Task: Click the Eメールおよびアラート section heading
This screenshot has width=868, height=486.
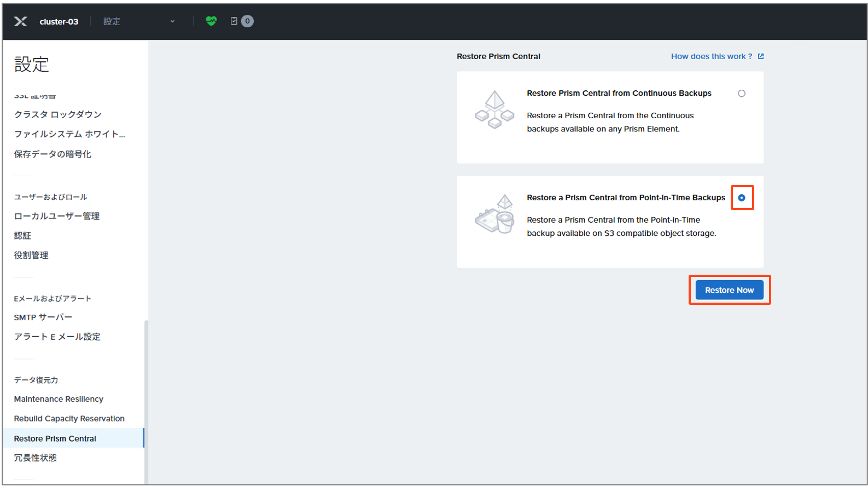Action: click(53, 298)
